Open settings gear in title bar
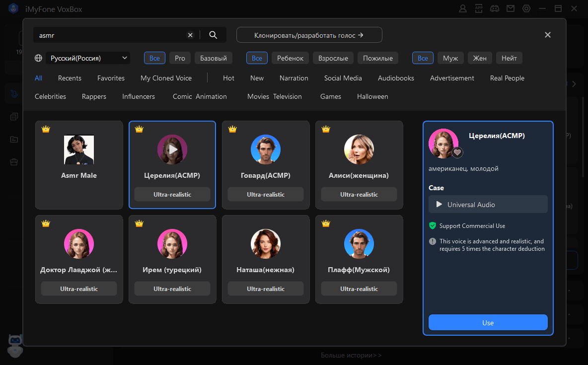Viewport: 588px width, 365px height. point(526,8)
